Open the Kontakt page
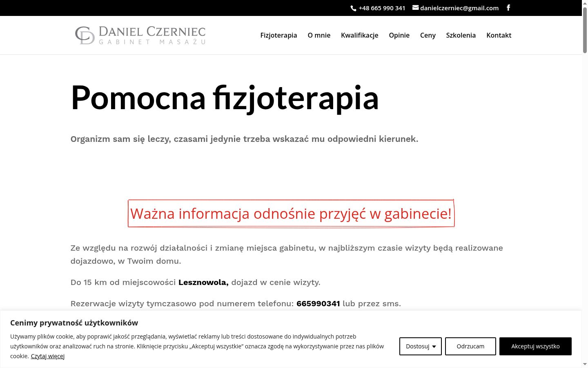The image size is (588, 368). pos(499,35)
